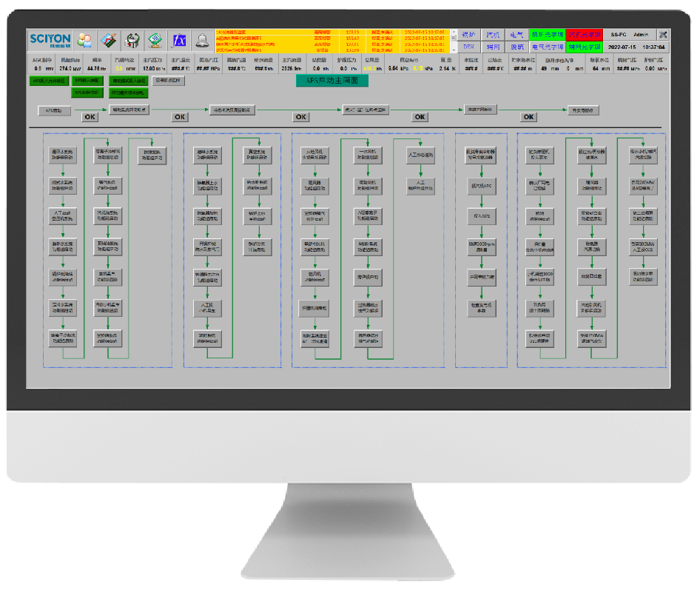Select the 电气 navigation tab
The image size is (700, 596).
(x=516, y=34)
